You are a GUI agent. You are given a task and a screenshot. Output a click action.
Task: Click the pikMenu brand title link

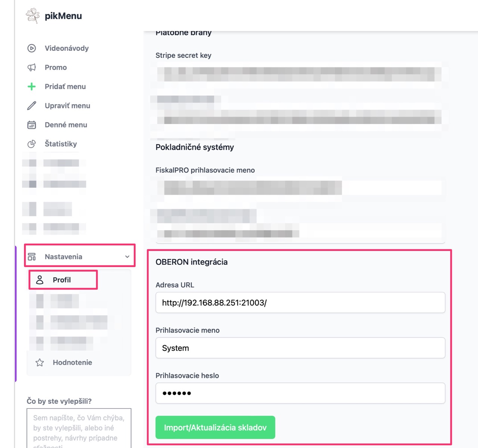pyautogui.click(x=63, y=16)
